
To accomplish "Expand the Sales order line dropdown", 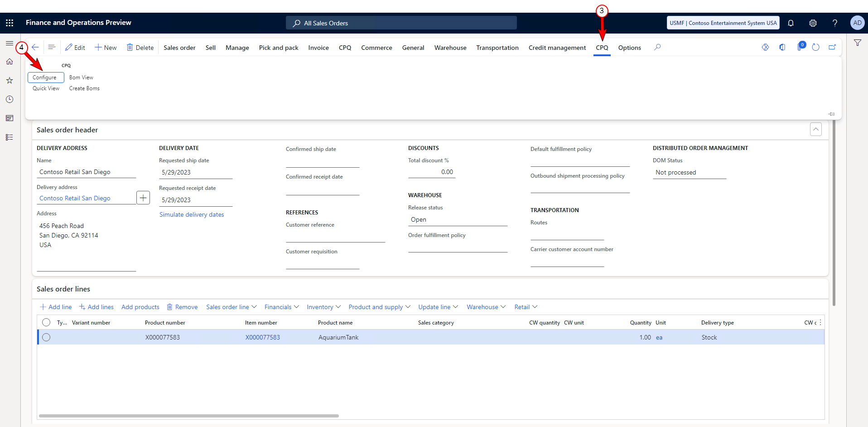I will pyautogui.click(x=231, y=307).
